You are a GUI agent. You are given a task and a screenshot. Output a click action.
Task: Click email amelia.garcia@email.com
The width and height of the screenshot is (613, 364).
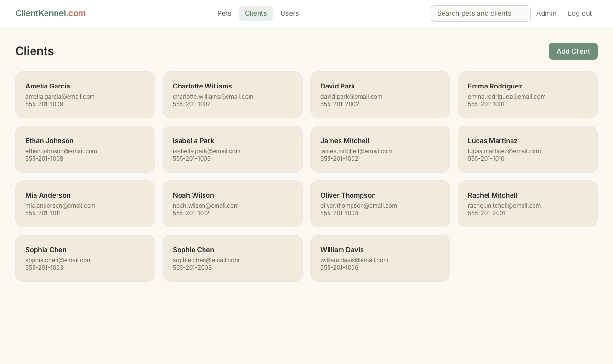coord(60,97)
